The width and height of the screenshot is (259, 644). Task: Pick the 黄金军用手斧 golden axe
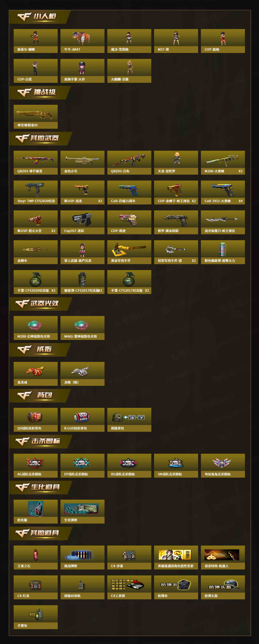129,252
